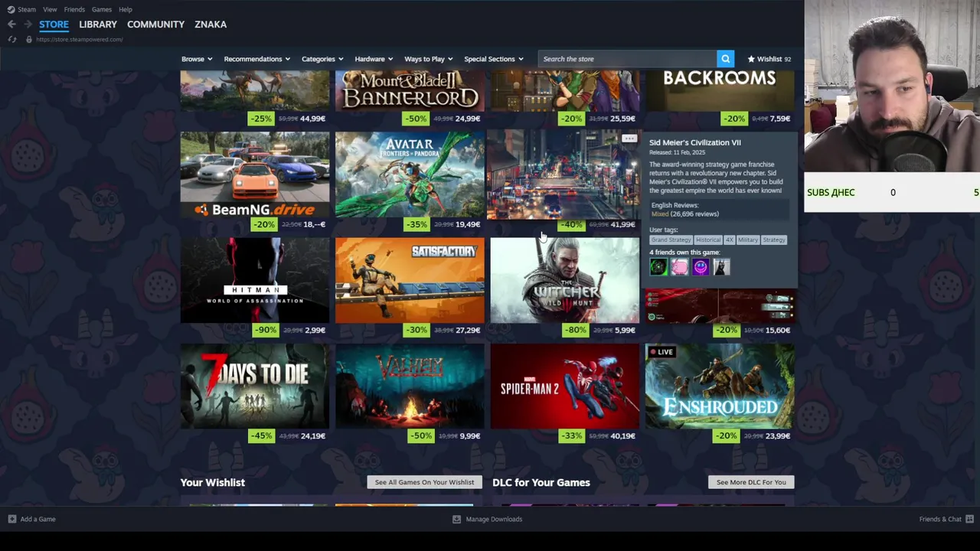
Task: Expand the Recommendations dropdown
Action: pyautogui.click(x=256, y=59)
